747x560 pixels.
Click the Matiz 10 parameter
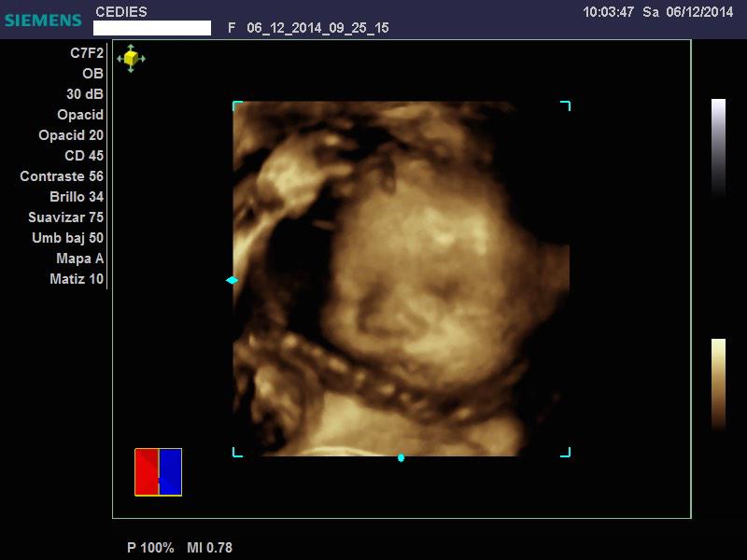coord(77,278)
